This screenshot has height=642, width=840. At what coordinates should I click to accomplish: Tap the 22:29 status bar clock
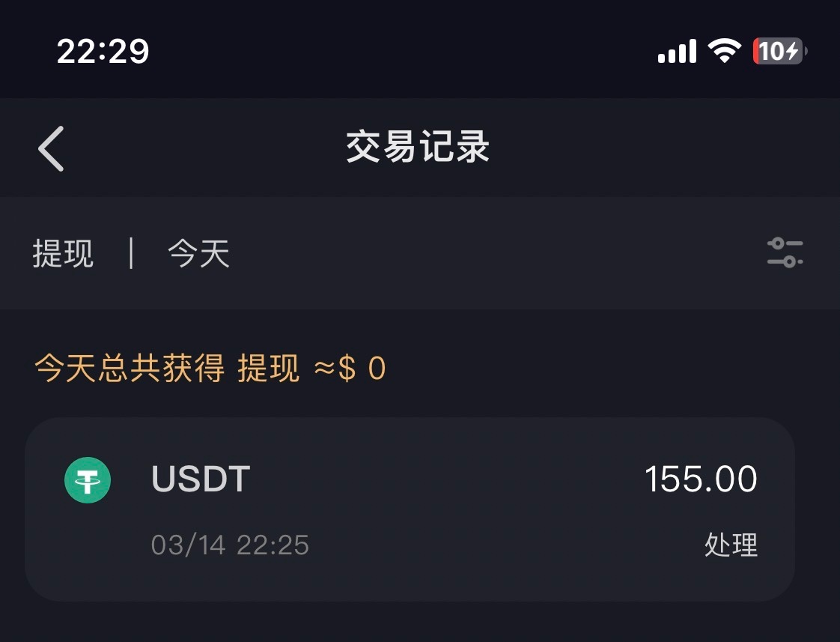pyautogui.click(x=103, y=52)
